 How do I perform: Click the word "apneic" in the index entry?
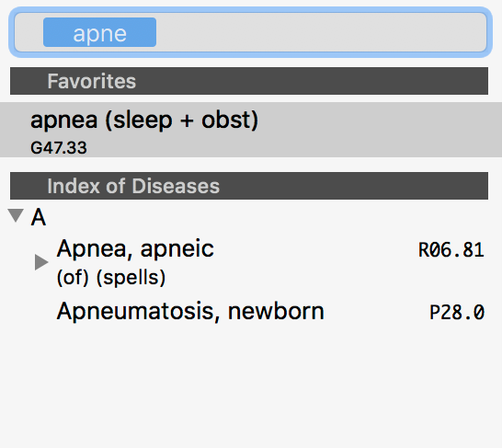(x=177, y=249)
